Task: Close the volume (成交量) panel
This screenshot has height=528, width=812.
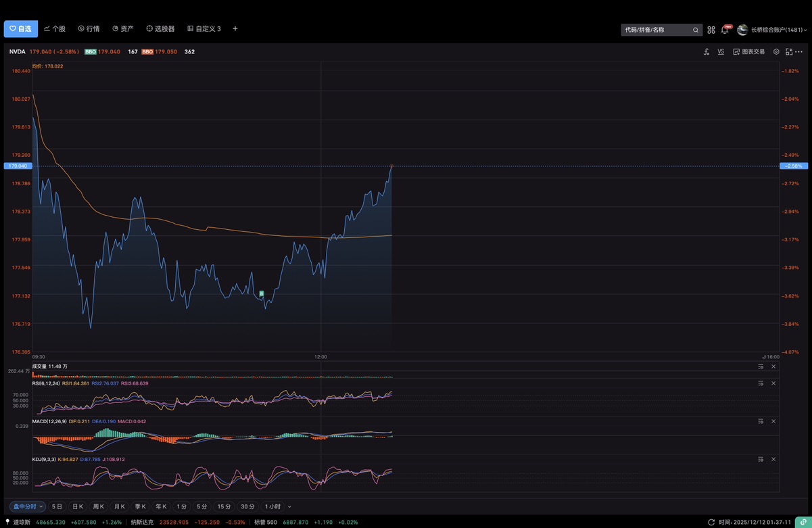Action: tap(773, 366)
